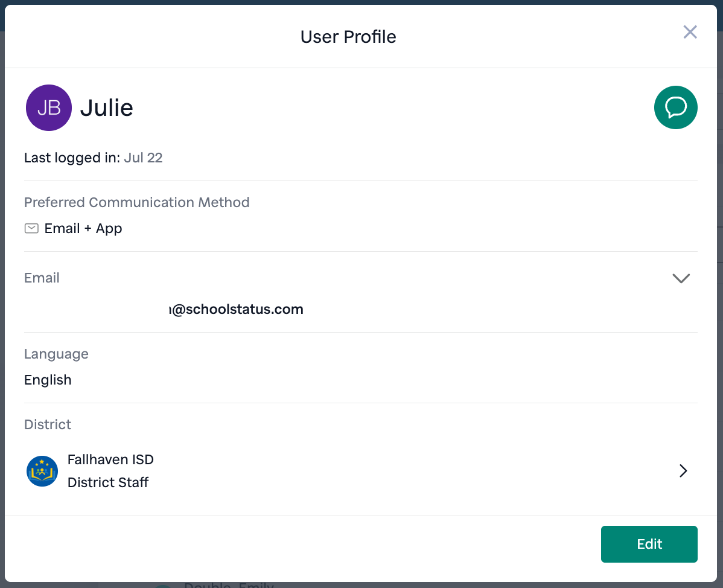Expand the Email section chevron
This screenshot has height=588, width=723.
coord(681,278)
